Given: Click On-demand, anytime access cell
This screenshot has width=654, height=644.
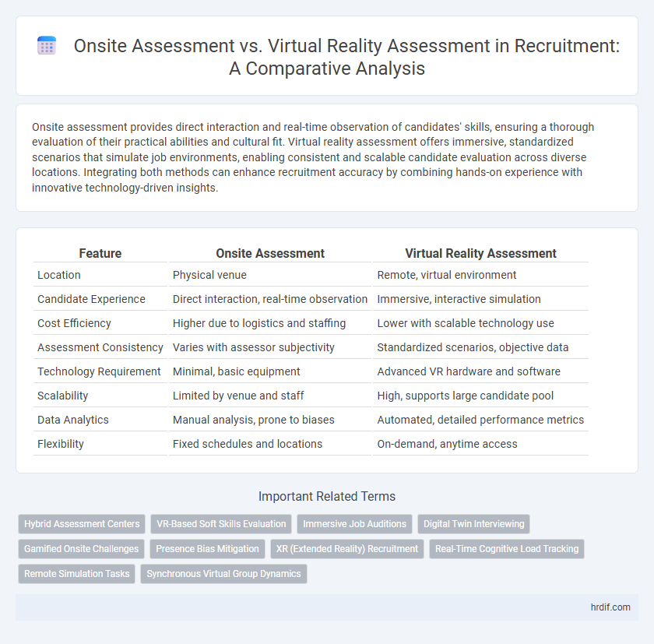Looking at the screenshot, I should coord(480,444).
